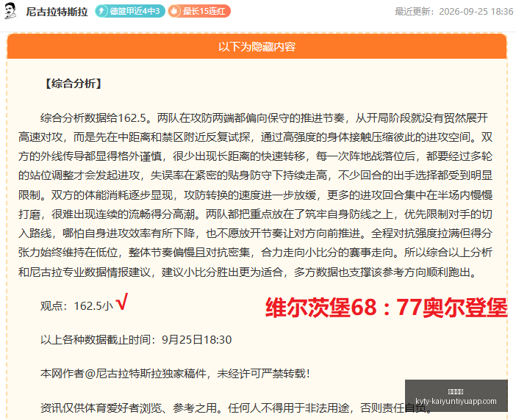Click the 以上各种数据截止时间 line
The width and height of the screenshot is (516, 420).
tap(136, 339)
